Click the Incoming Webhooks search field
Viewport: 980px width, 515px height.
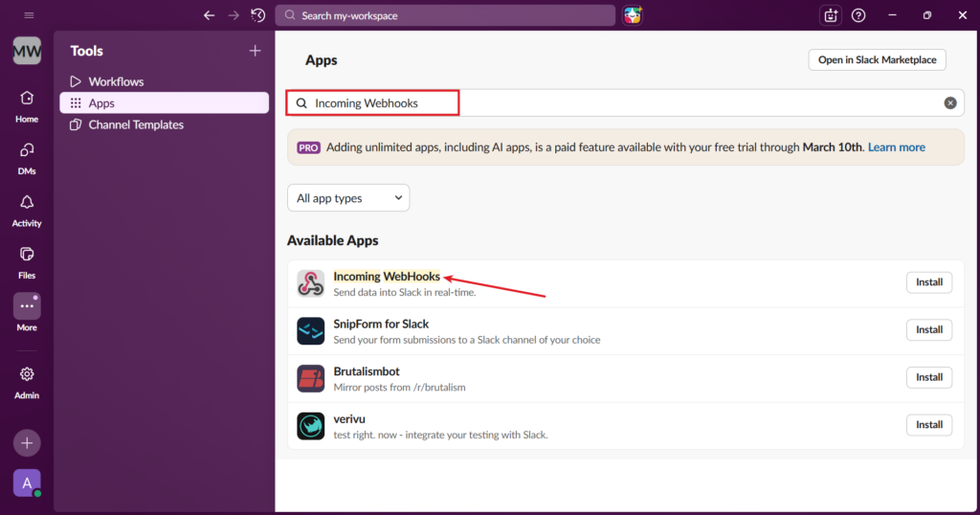point(626,103)
